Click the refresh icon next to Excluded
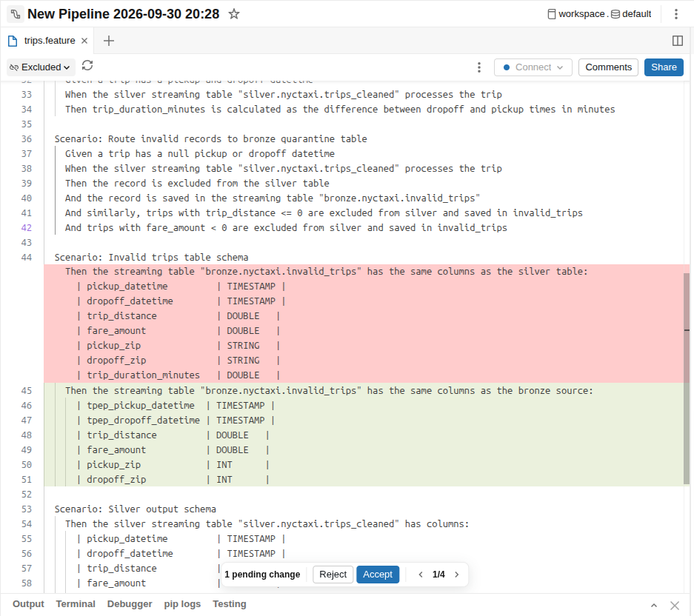Screen dimensions: 694x616 [x=87, y=65]
